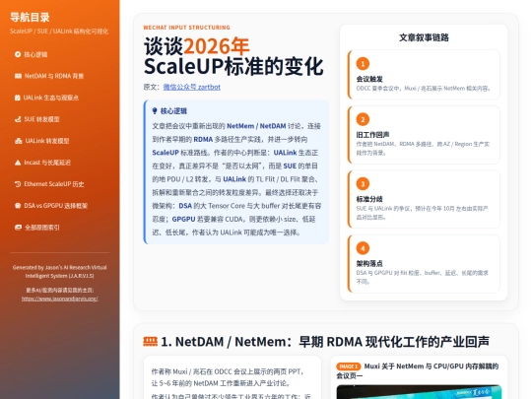Viewport: 532px width, 399px height.
Task: Click the ScaleUP / SUE / UALink sidebar subtitle
Action: (x=59, y=32)
